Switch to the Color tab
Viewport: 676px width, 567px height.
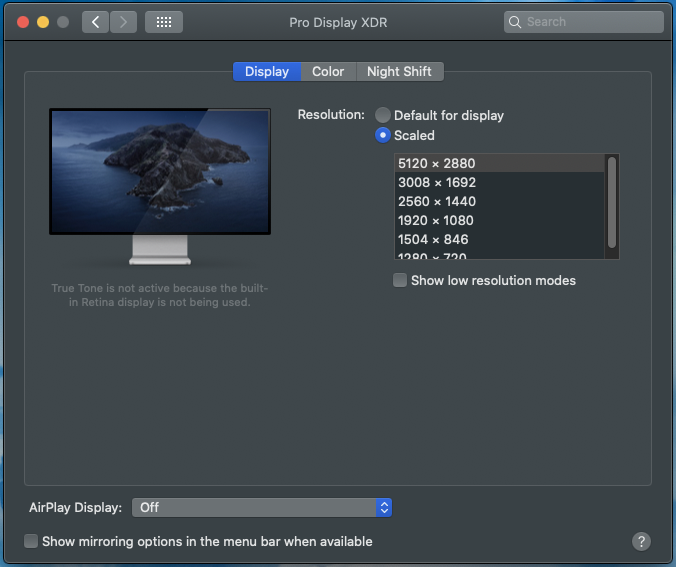tap(328, 72)
